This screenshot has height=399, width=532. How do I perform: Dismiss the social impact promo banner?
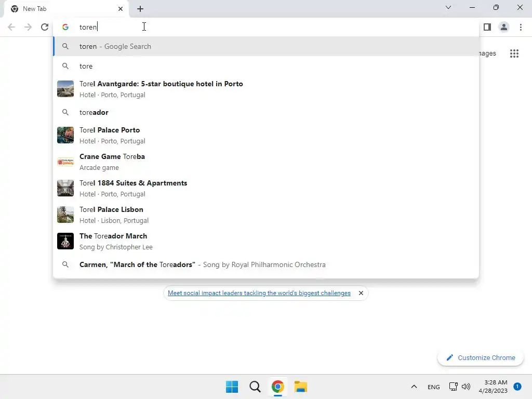pos(361,293)
